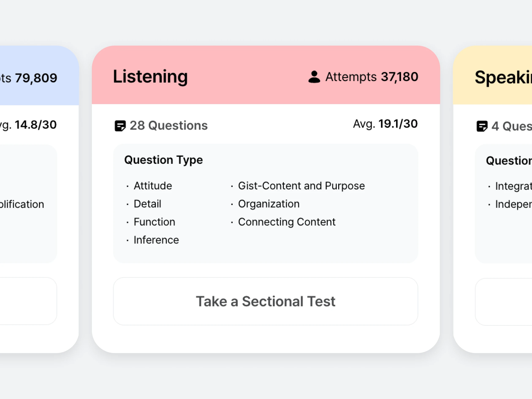This screenshot has height=399, width=532.
Task: Click the note icon beside 4 Questions
Action: (482, 126)
